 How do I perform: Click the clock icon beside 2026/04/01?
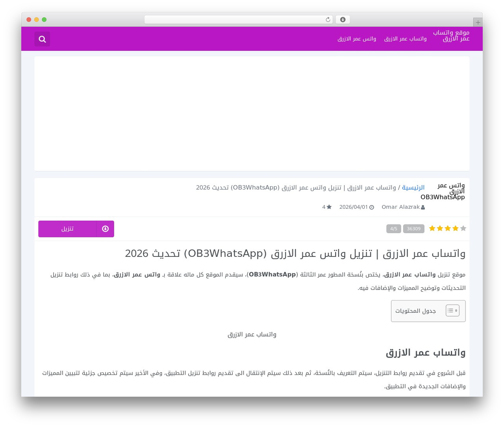pyautogui.click(x=372, y=207)
